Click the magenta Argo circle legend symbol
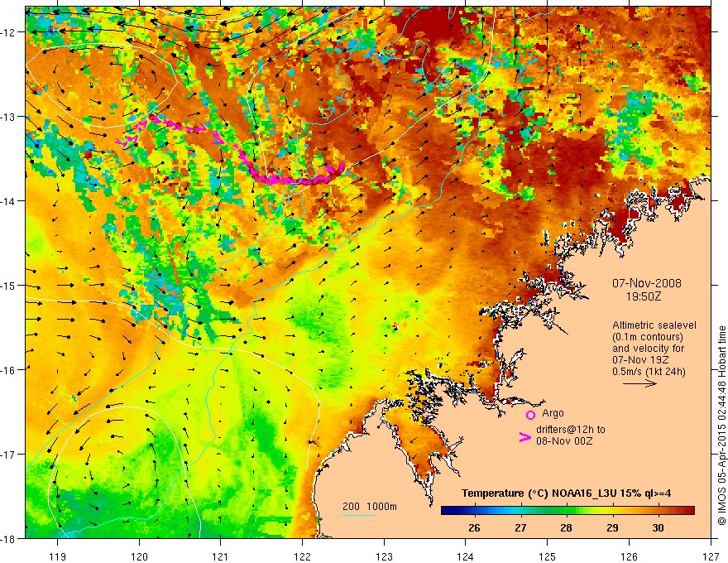The height and width of the screenshot is (563, 728). pos(530,415)
